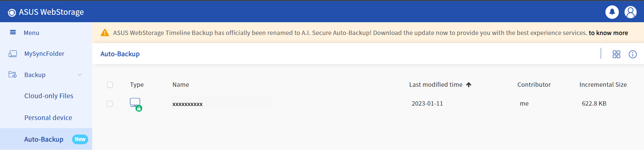Sort by Last modified time arrow
644x150 pixels.
pyautogui.click(x=469, y=85)
